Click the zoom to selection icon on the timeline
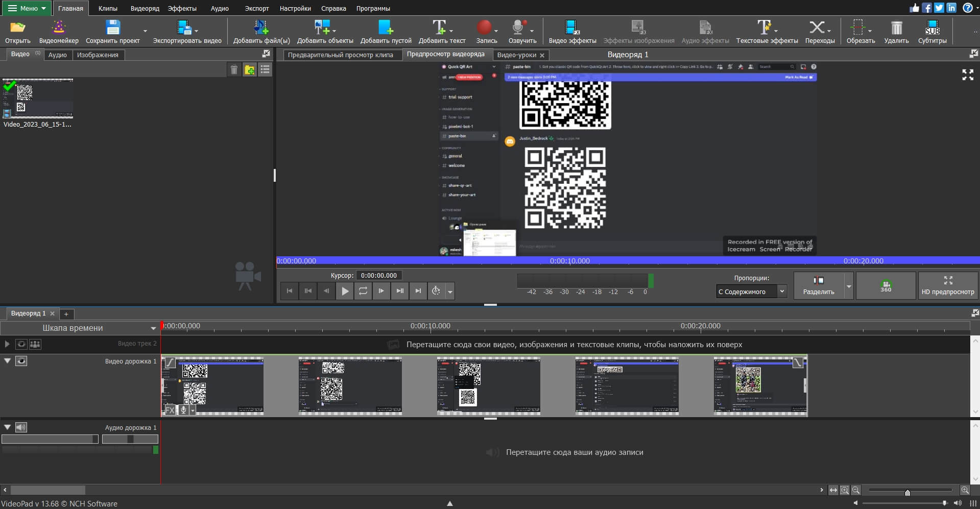Image resolution: width=980 pixels, height=509 pixels. [845, 490]
